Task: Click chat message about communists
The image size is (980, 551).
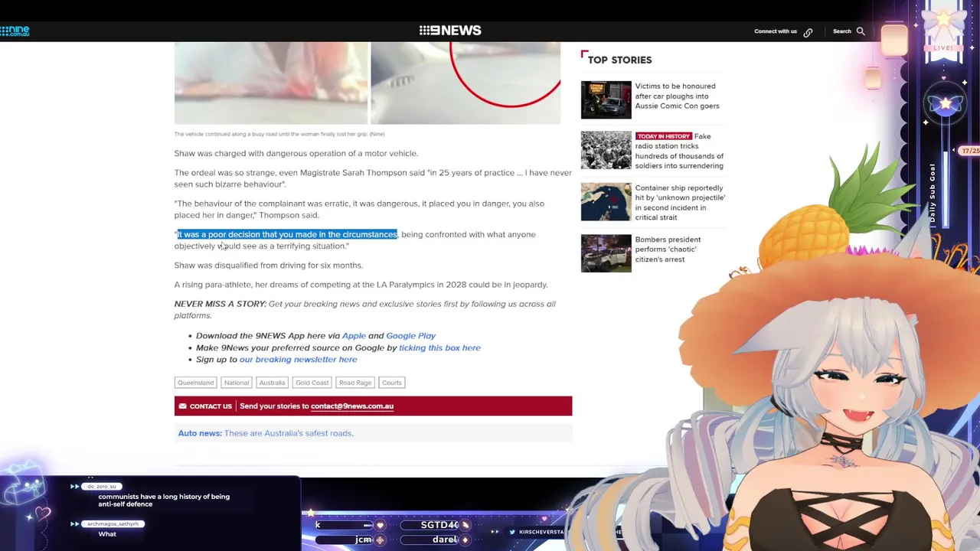Action: (x=164, y=500)
